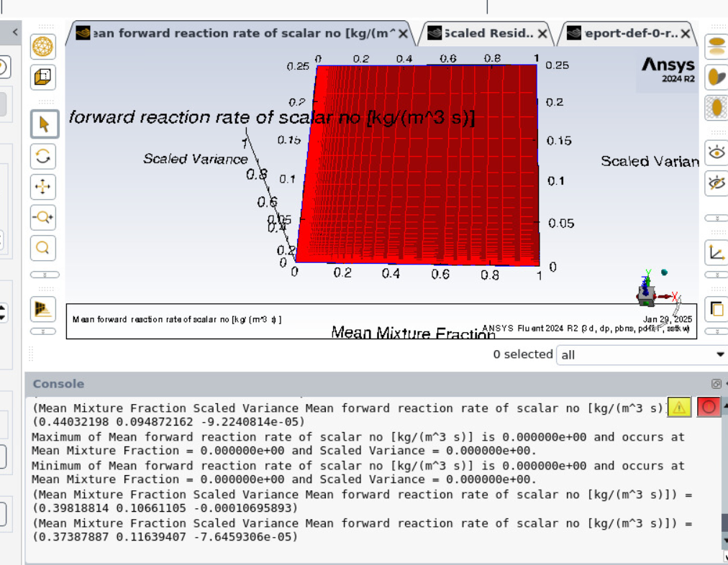Click the reflection ellipse icon in right toolbar

click(717, 47)
